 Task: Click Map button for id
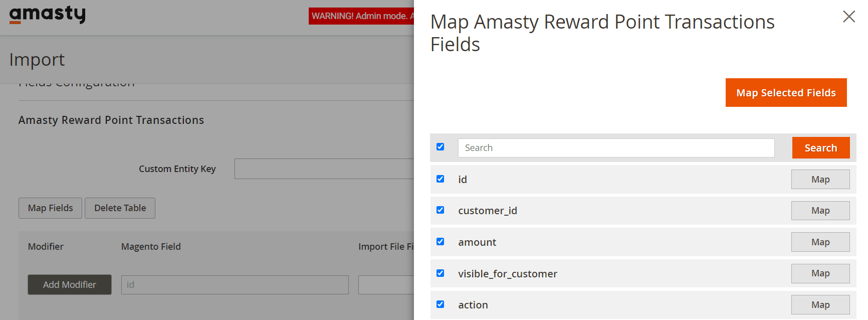[820, 180]
